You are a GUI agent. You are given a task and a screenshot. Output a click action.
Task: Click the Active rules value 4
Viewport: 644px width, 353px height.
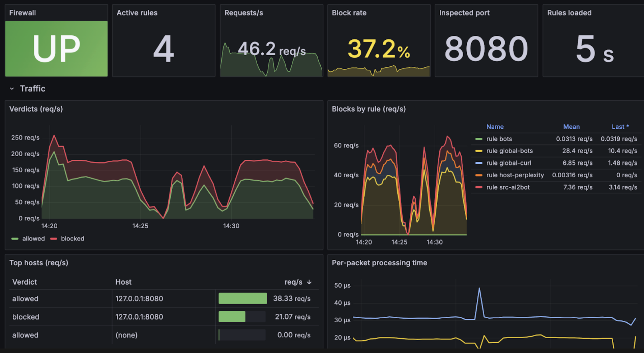164,49
